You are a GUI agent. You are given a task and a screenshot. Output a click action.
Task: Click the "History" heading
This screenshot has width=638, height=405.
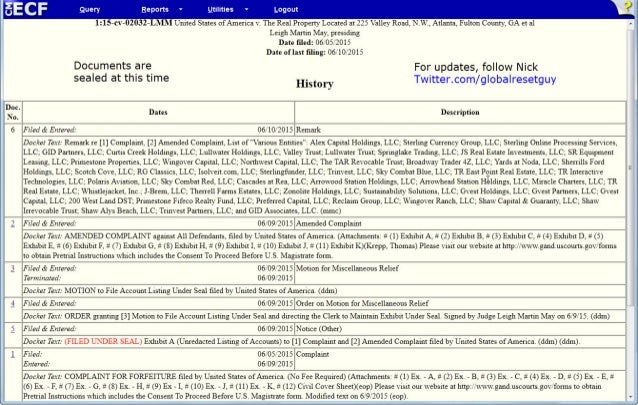(x=315, y=84)
